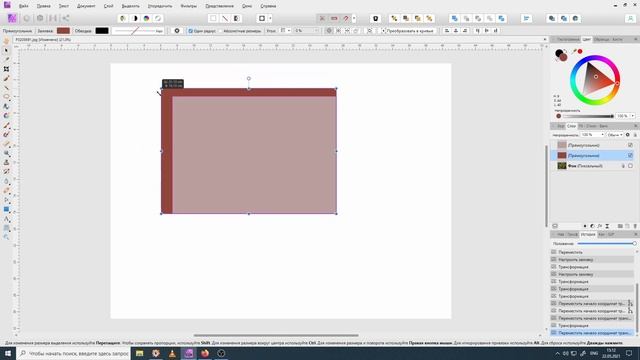Click the history 'Положение' slider
The image size is (640, 360).
coord(607,244)
